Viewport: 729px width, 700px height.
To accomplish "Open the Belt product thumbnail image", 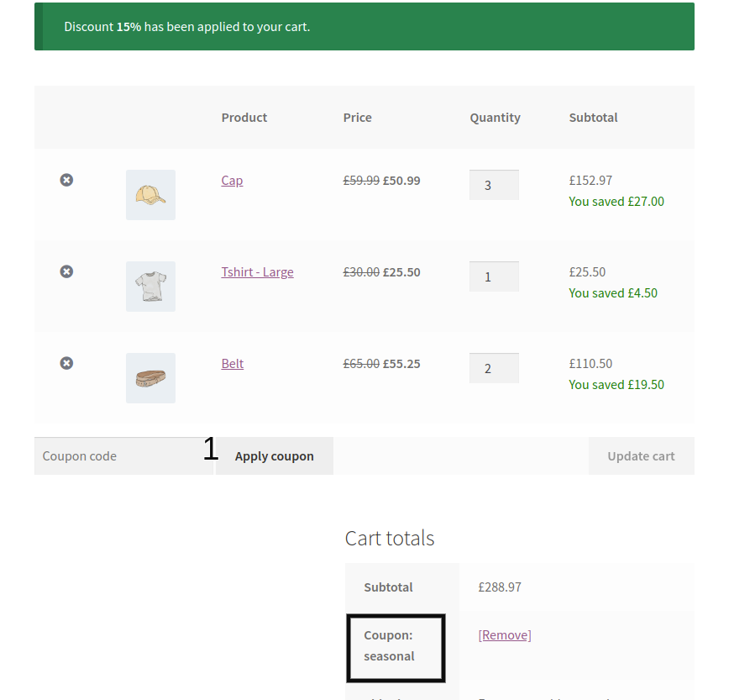I will (150, 378).
